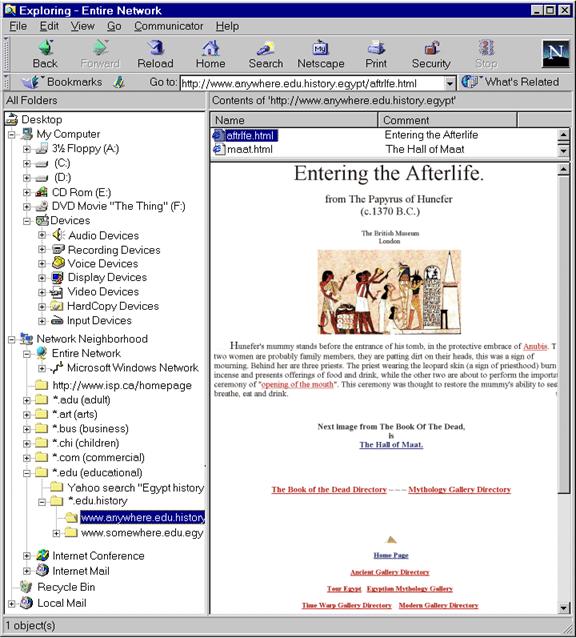Open the Help menu

227,26
